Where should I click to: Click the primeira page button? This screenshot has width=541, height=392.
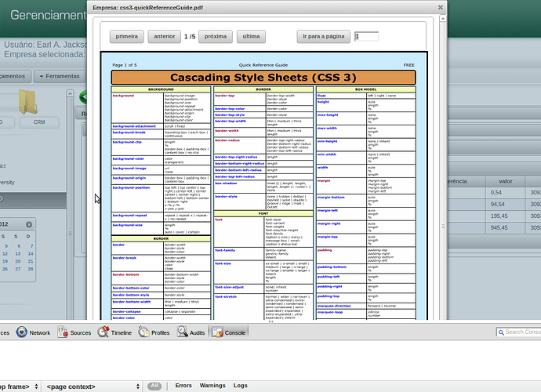128,36
